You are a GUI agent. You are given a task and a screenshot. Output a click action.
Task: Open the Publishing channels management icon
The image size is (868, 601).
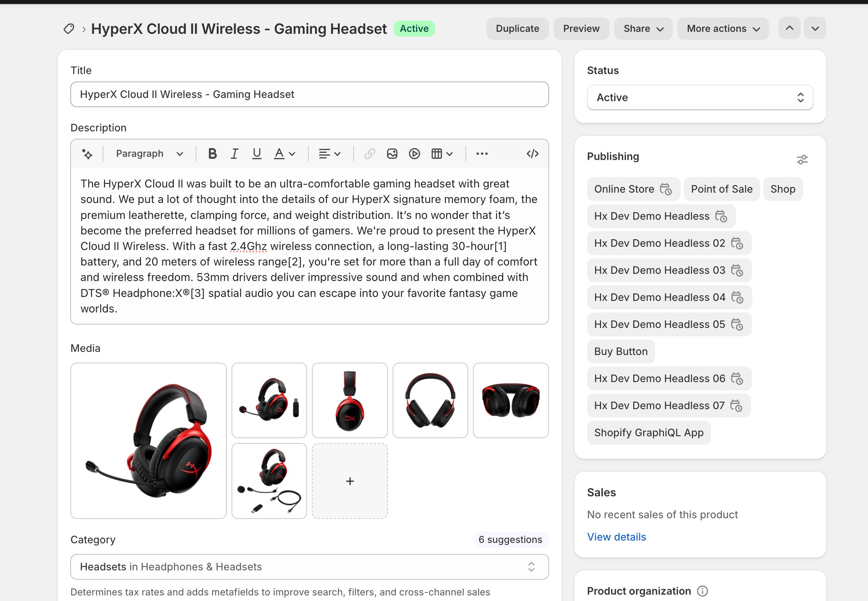click(802, 159)
